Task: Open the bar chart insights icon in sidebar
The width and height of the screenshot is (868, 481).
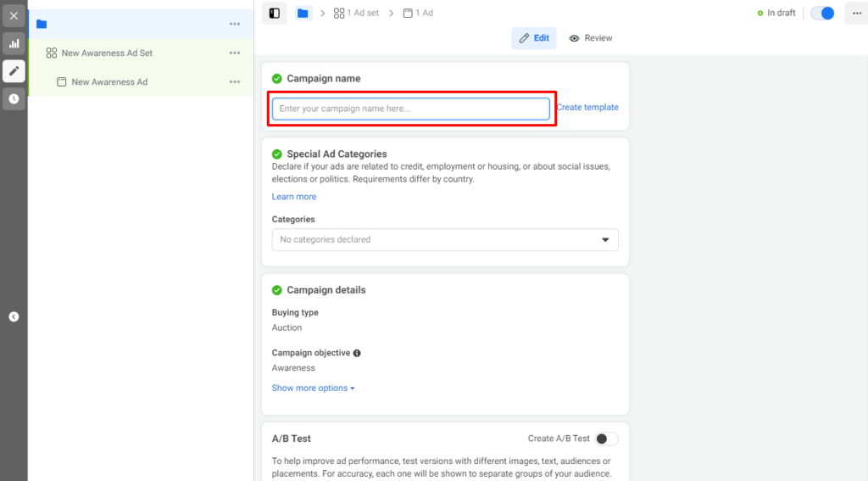Action: pyautogui.click(x=14, y=43)
